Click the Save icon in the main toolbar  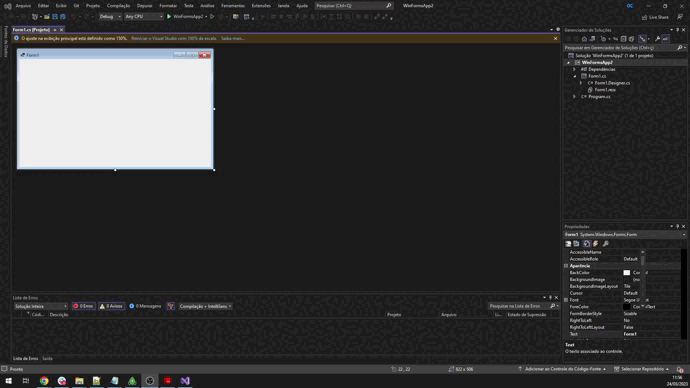pos(55,17)
